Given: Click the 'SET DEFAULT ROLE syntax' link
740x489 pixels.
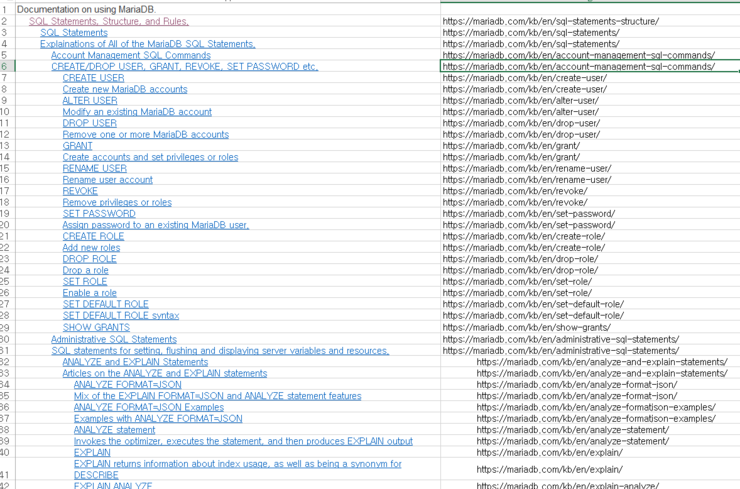Looking at the screenshot, I should point(120,316).
